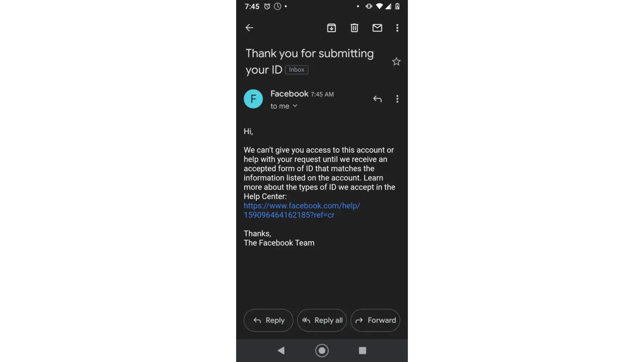Delete this email with trash icon
The image size is (644, 362).
click(x=354, y=28)
